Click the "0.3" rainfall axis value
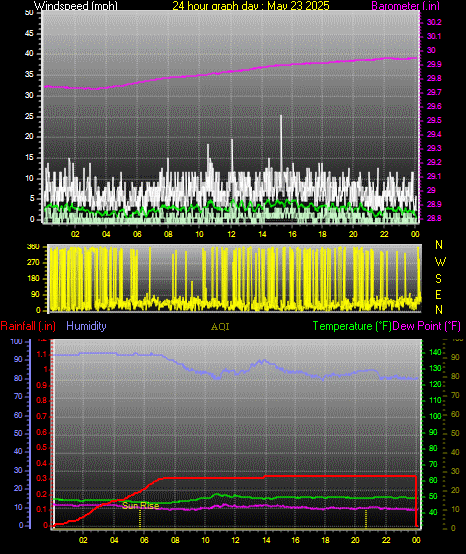 [x=42, y=478]
